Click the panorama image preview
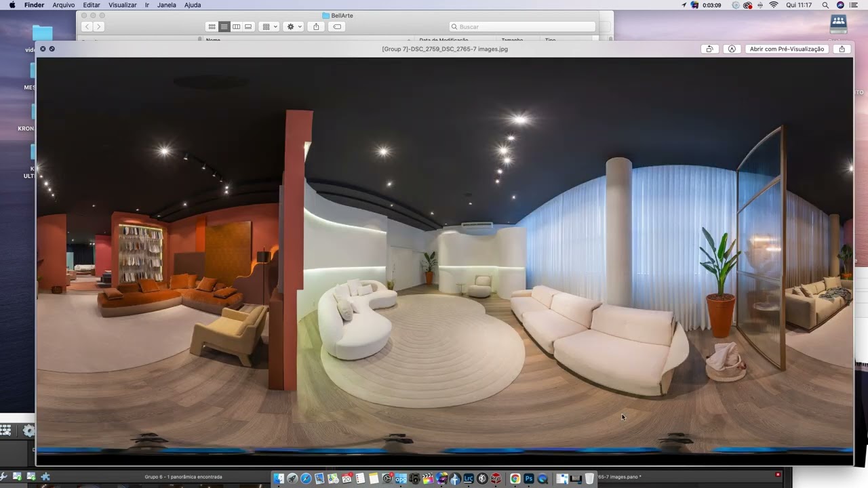Image resolution: width=868 pixels, height=488 pixels. (445, 261)
